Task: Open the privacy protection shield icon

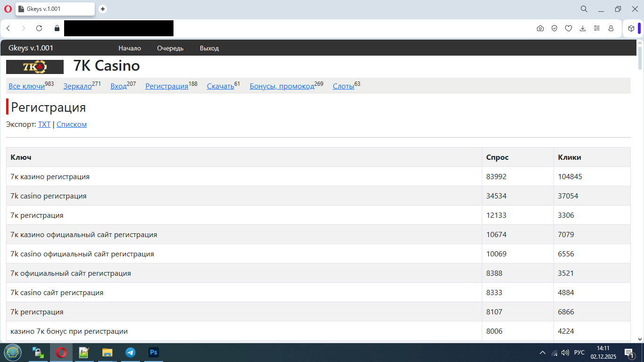Action: click(x=554, y=28)
